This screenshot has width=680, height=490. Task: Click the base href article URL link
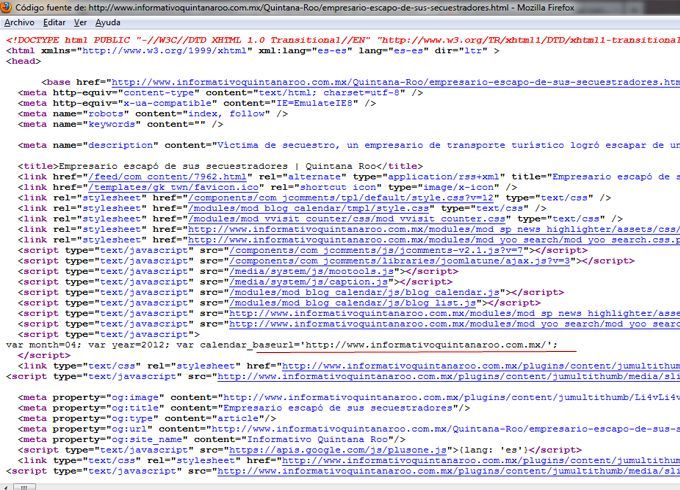click(396, 82)
